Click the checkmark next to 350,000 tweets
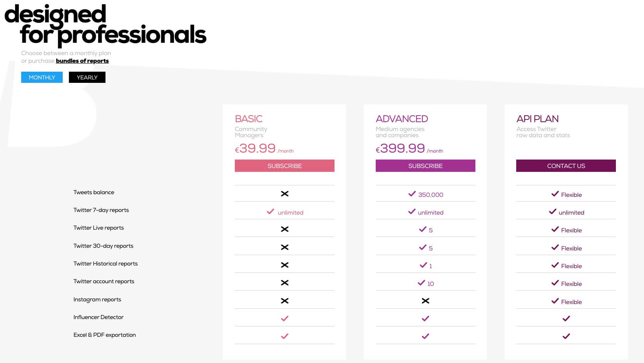The width and height of the screenshot is (644, 363). pos(412,194)
